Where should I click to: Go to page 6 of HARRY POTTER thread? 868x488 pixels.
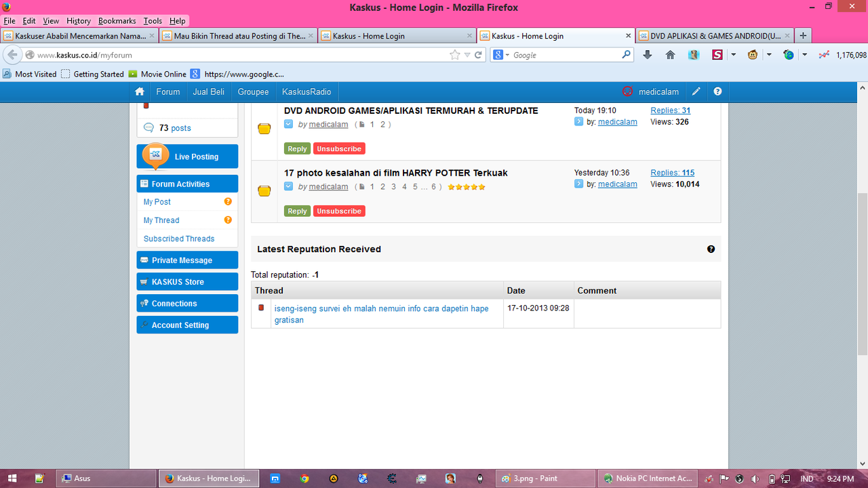click(x=434, y=186)
